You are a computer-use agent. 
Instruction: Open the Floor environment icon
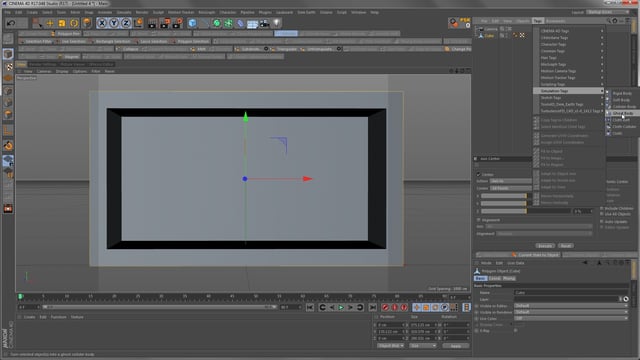pyautogui.click(x=252, y=24)
